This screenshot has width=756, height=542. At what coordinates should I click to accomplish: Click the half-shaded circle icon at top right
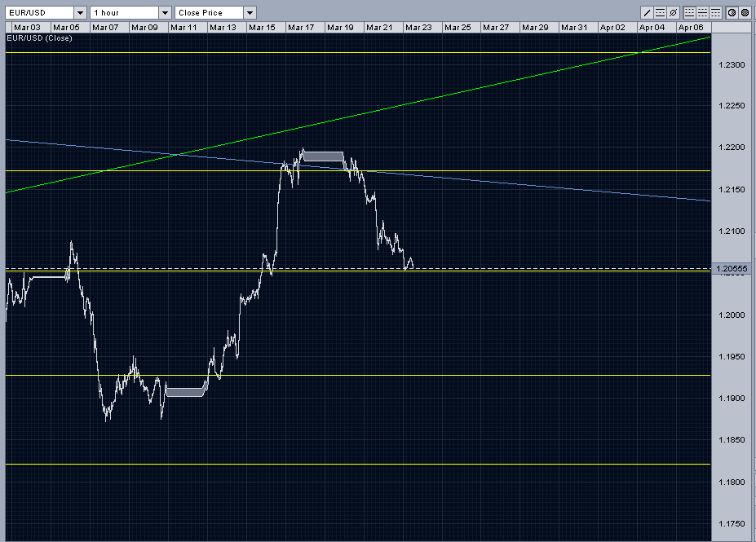click(732, 11)
